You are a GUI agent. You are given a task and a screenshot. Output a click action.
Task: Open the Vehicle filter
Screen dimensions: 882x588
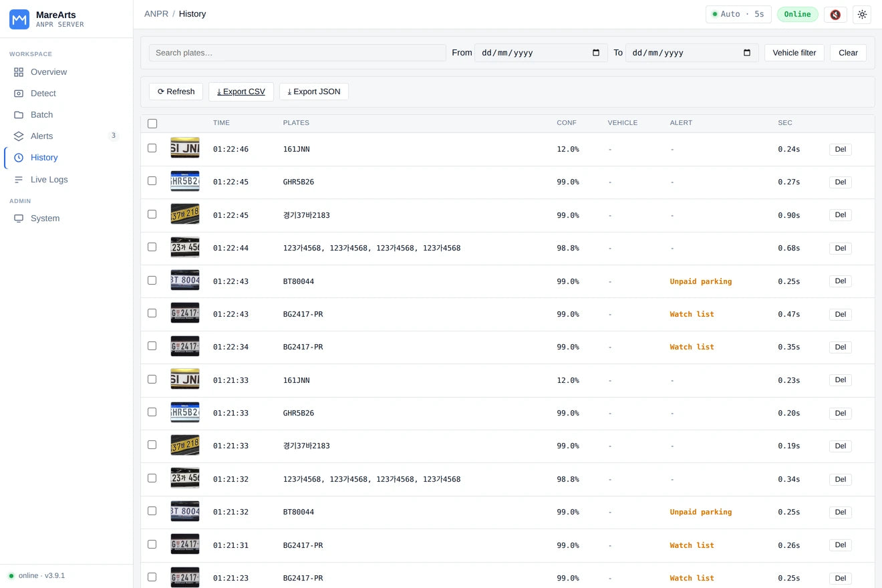point(794,53)
